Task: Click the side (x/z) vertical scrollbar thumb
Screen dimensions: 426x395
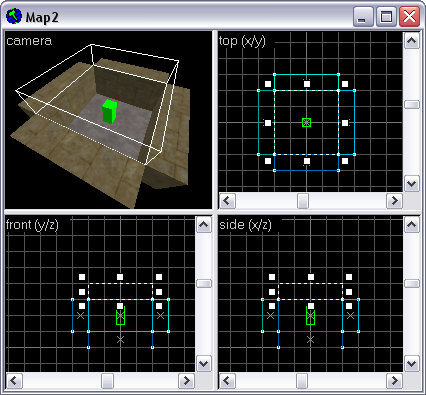Action: click(x=412, y=283)
